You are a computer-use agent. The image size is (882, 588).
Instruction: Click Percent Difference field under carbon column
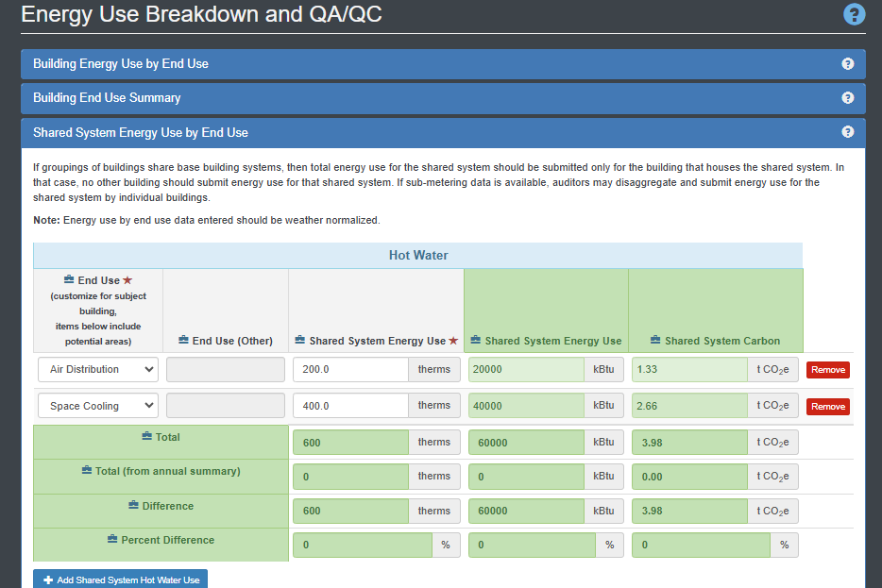(701, 545)
